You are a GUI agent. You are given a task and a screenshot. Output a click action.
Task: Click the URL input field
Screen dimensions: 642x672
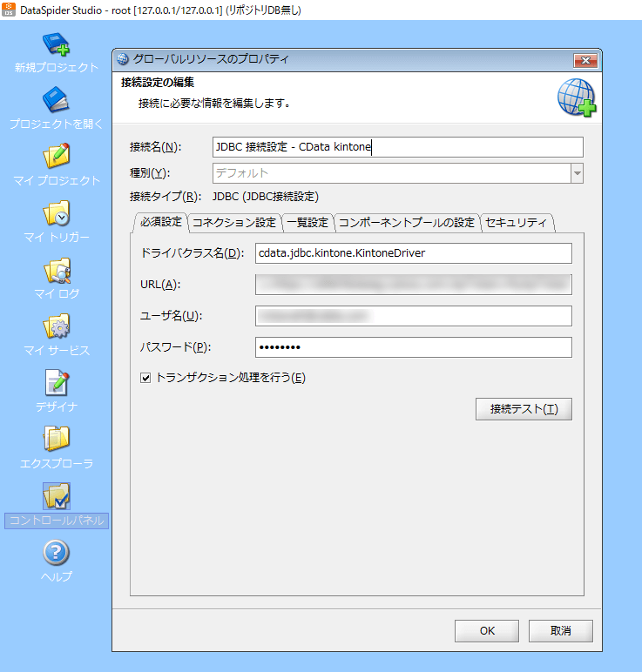[x=414, y=285]
